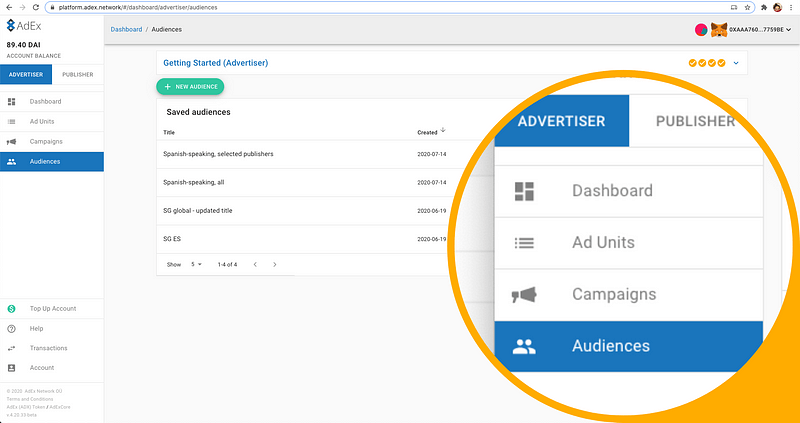
Task: Open AdExCore footer link
Action: [58, 407]
